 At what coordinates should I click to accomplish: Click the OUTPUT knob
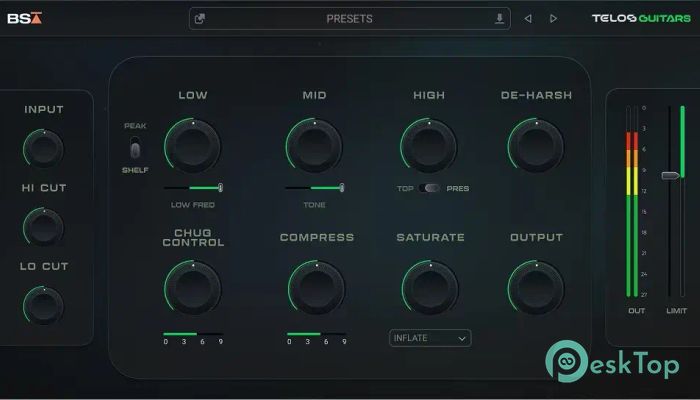pyautogui.click(x=536, y=288)
